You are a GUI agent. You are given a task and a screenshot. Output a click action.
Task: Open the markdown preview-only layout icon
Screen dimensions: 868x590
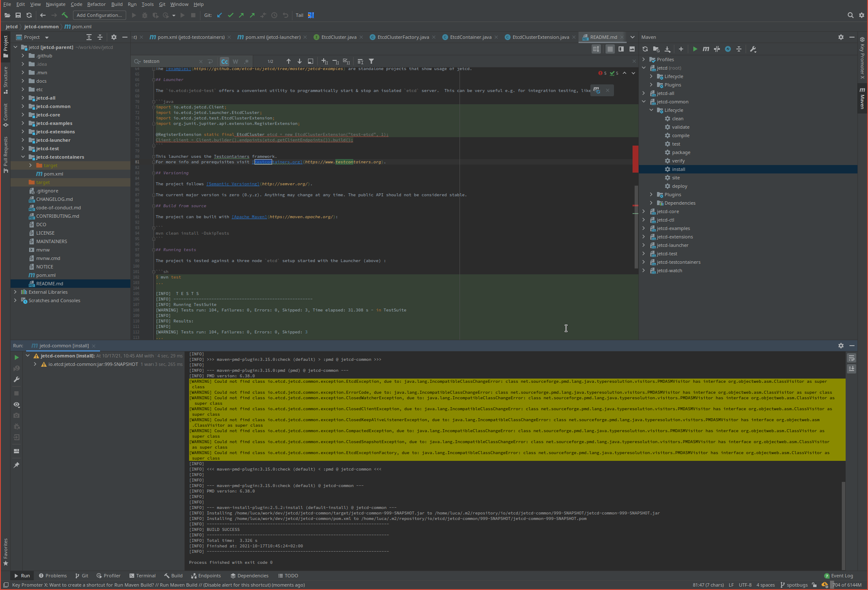pyautogui.click(x=632, y=49)
